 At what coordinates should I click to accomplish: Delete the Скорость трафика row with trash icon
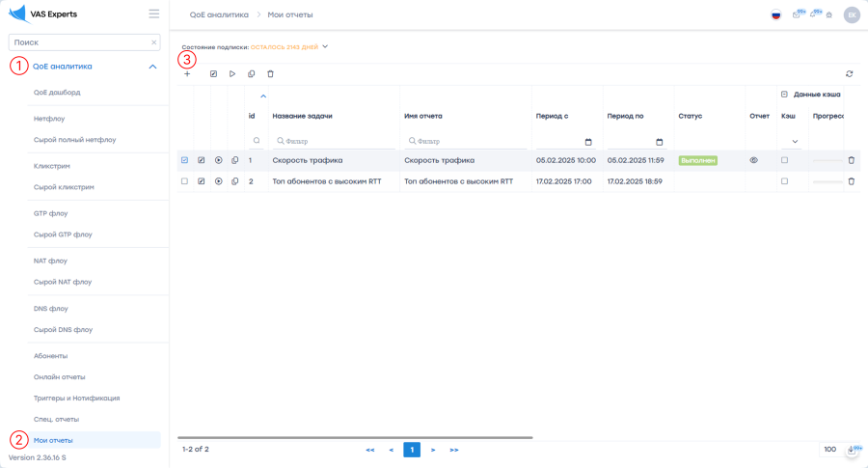click(x=851, y=160)
